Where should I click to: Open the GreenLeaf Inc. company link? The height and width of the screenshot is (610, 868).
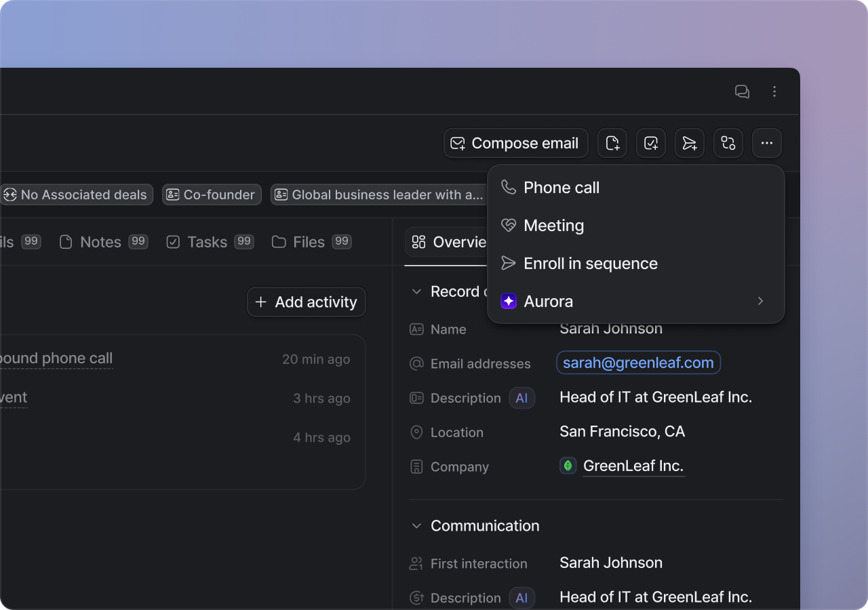pyautogui.click(x=633, y=466)
